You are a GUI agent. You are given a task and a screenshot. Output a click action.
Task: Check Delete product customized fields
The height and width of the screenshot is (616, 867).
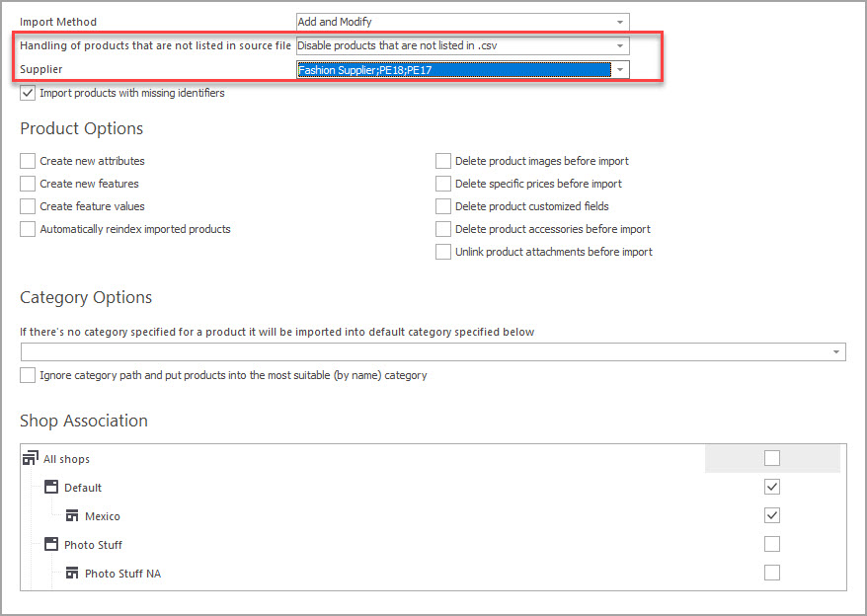pyautogui.click(x=443, y=206)
